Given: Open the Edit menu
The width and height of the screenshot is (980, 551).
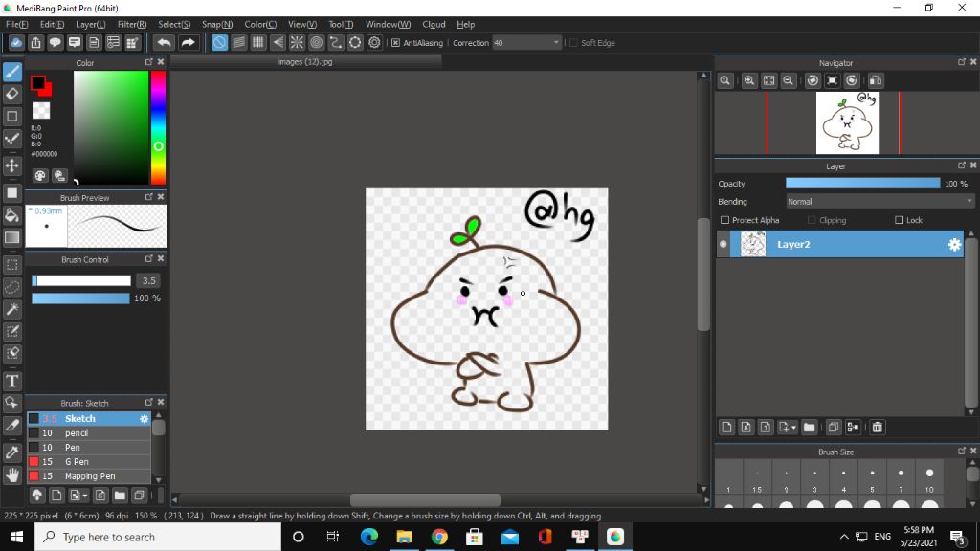Looking at the screenshot, I should tap(52, 24).
